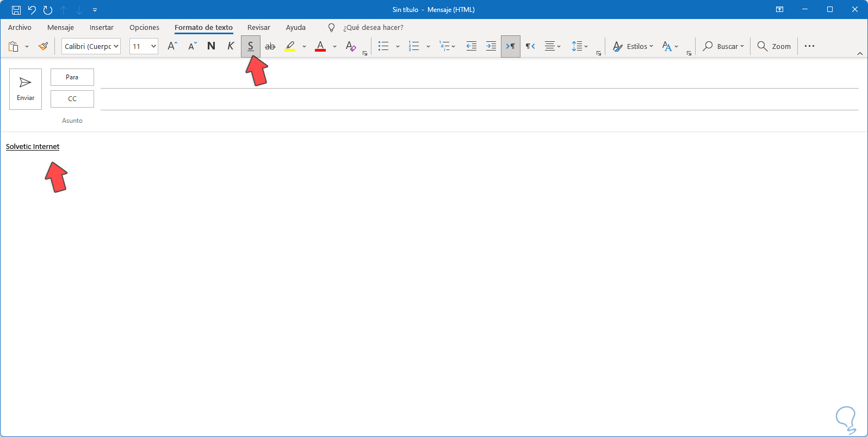Toggle italic (K) formatting

[x=231, y=46]
